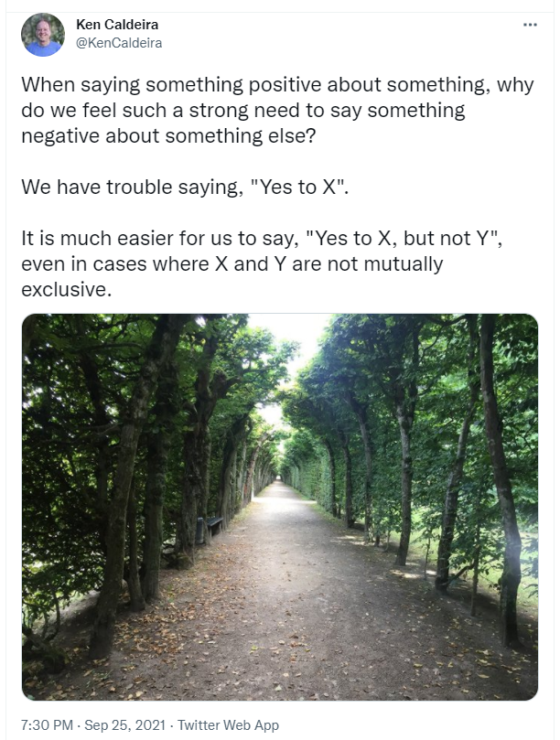Visit the @KenCaldeira handle link
This screenshot has width=560, height=740.
(119, 43)
